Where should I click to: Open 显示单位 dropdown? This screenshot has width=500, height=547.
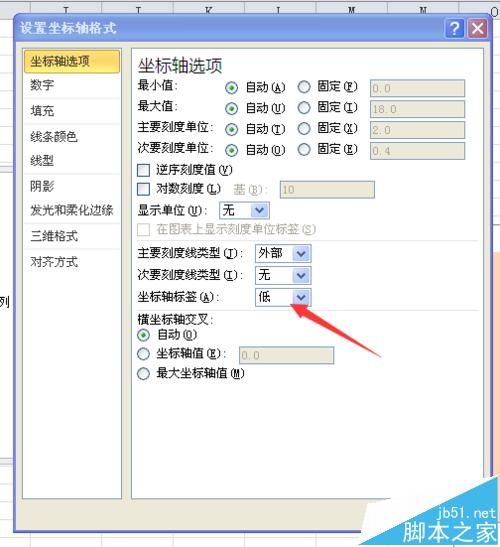[x=244, y=210]
